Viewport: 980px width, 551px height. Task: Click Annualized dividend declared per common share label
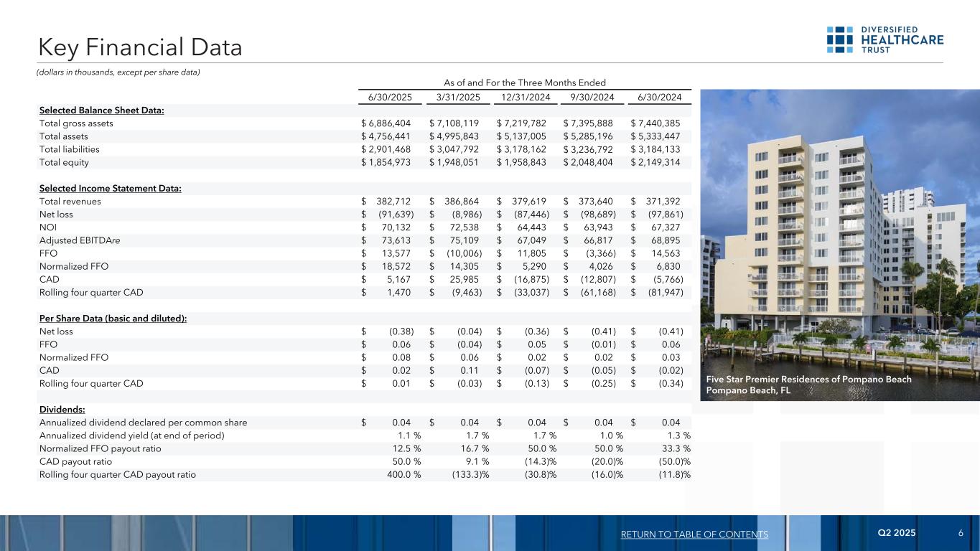pos(144,423)
